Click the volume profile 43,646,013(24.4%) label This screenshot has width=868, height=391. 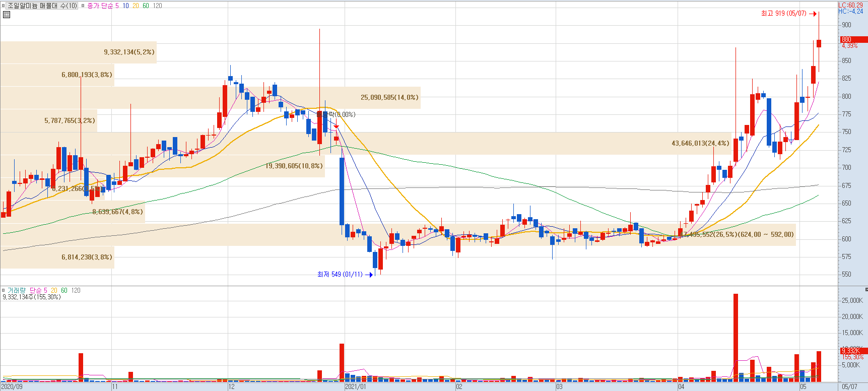(700, 143)
